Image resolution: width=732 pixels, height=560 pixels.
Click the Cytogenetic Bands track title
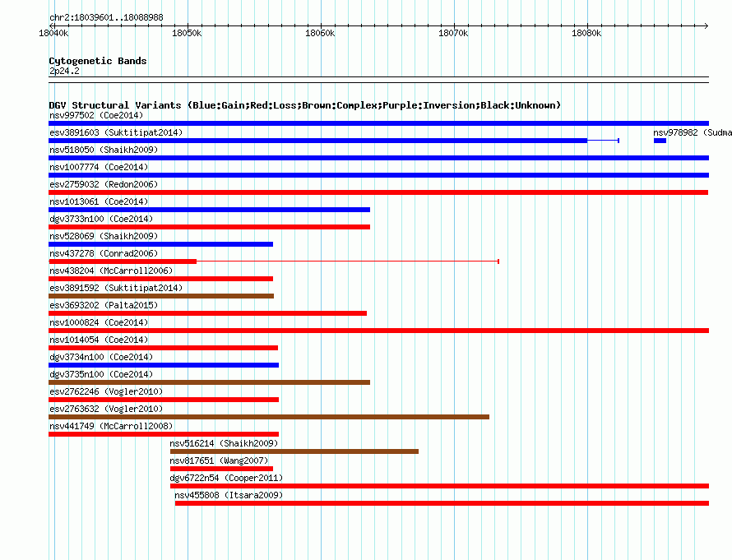click(98, 61)
